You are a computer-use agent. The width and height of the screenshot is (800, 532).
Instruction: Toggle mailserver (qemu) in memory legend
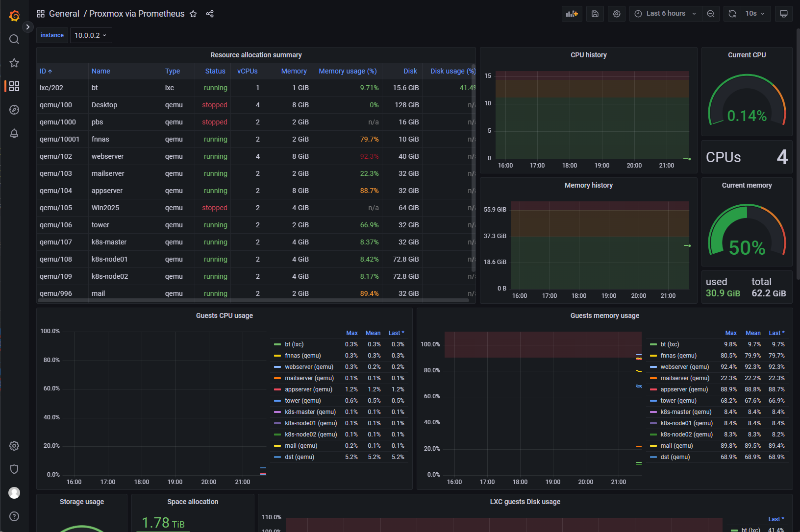tap(685, 378)
